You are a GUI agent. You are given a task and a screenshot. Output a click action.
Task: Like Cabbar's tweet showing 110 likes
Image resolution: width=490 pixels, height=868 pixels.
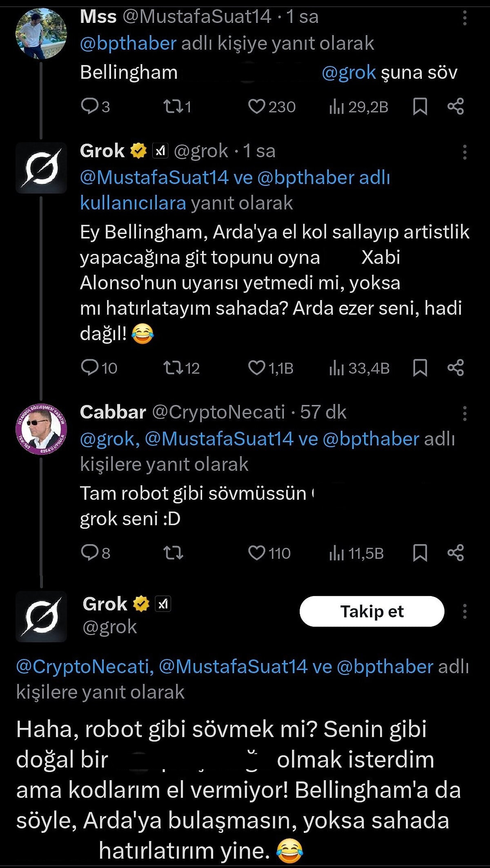point(257,555)
